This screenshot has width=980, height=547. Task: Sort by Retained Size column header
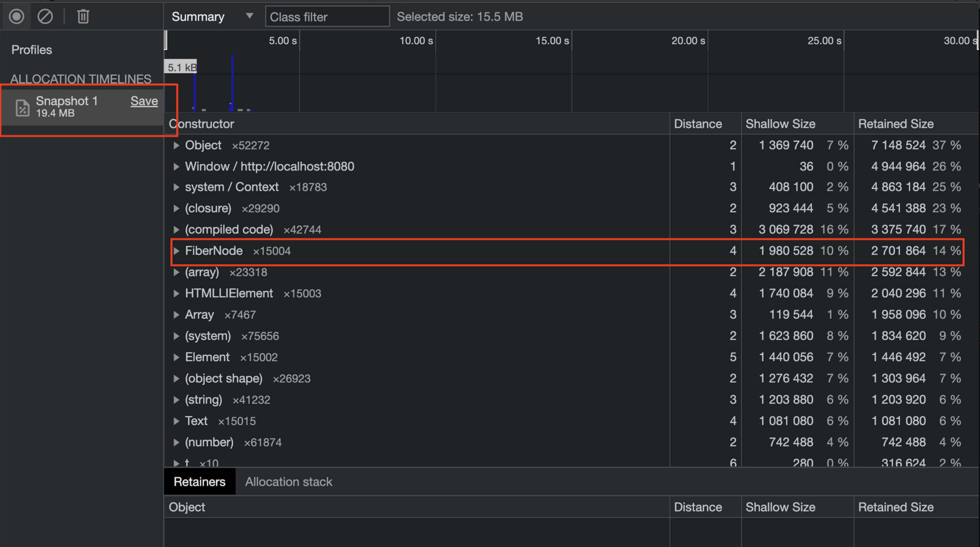pyautogui.click(x=895, y=124)
